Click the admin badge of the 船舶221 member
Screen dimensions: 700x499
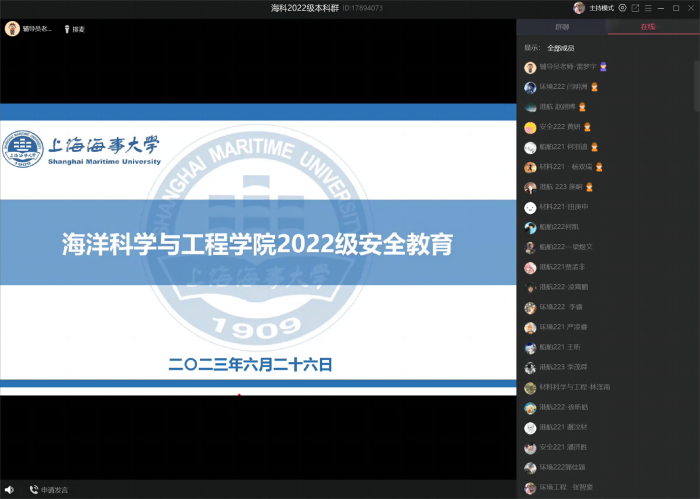pyautogui.click(x=594, y=147)
